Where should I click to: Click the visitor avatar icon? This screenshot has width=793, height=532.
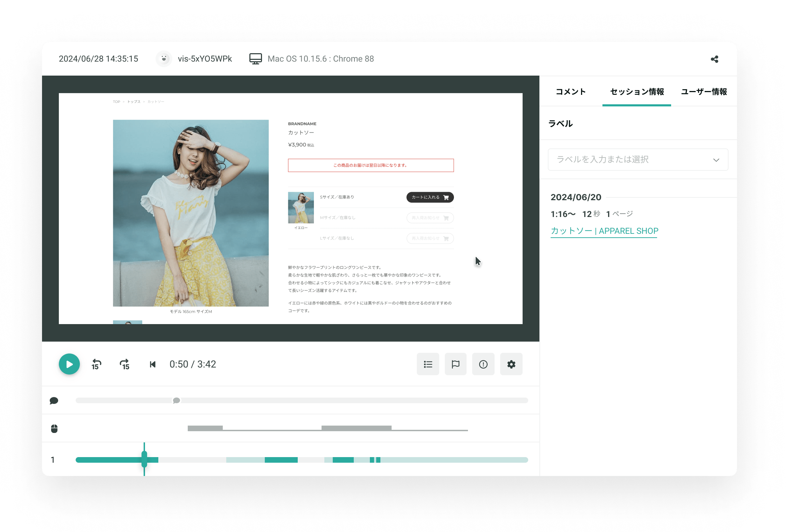click(164, 59)
